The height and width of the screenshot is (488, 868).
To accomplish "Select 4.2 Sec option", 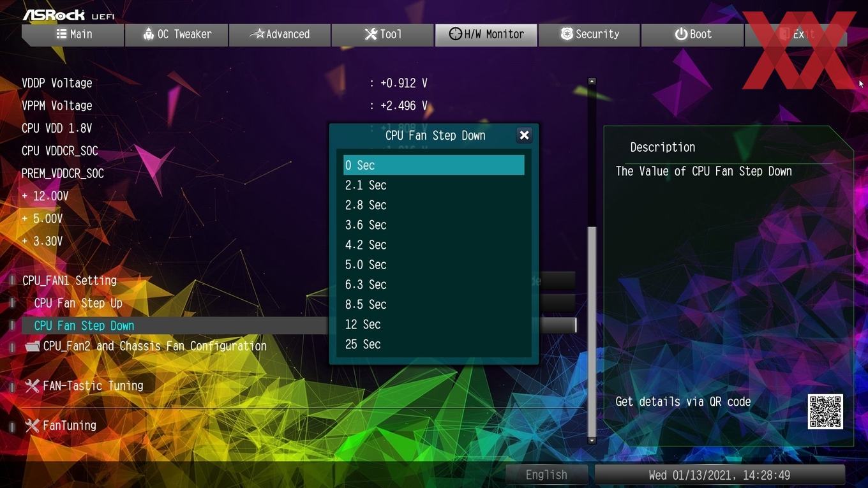I will pos(434,244).
